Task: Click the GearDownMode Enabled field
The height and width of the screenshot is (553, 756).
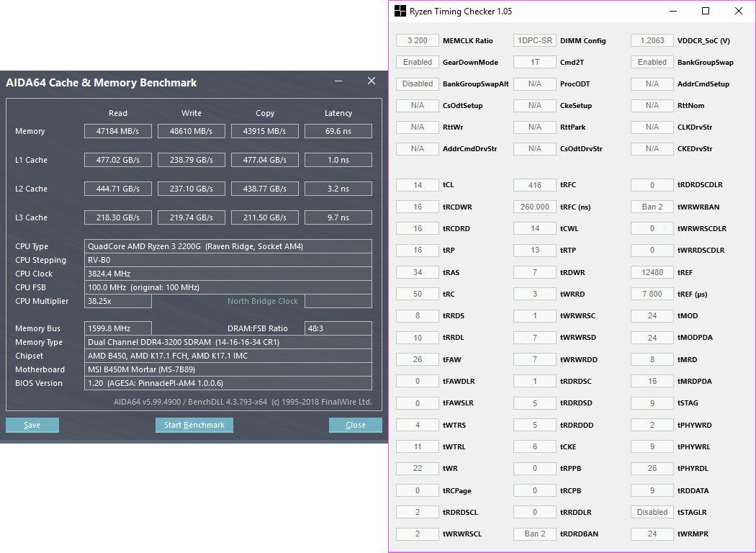Action: (418, 62)
